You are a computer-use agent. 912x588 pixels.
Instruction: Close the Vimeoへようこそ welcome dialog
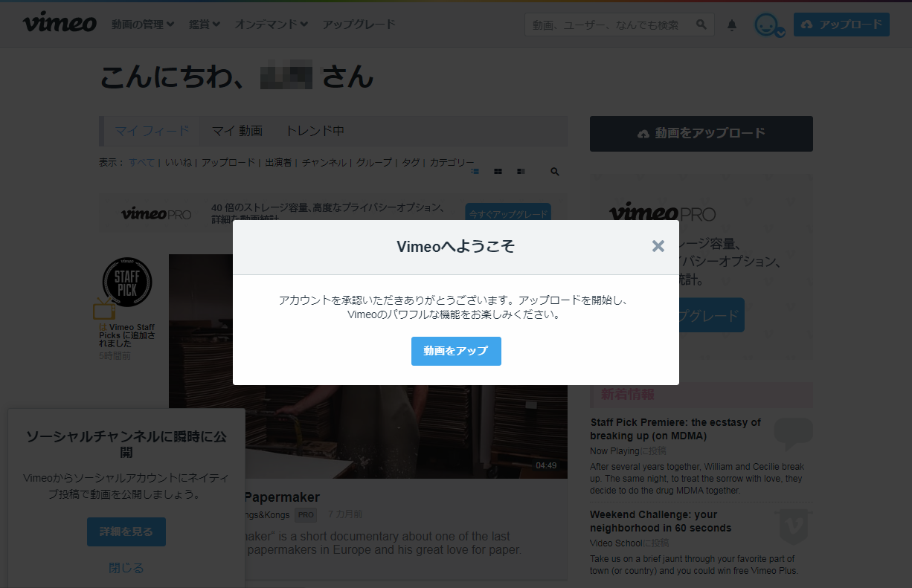point(658,246)
